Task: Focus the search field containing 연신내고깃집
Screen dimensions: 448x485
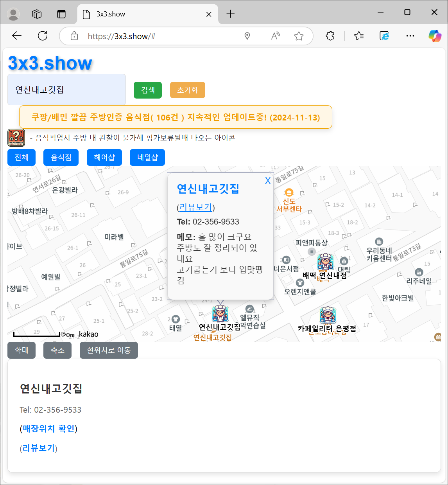Action: pyautogui.click(x=66, y=90)
